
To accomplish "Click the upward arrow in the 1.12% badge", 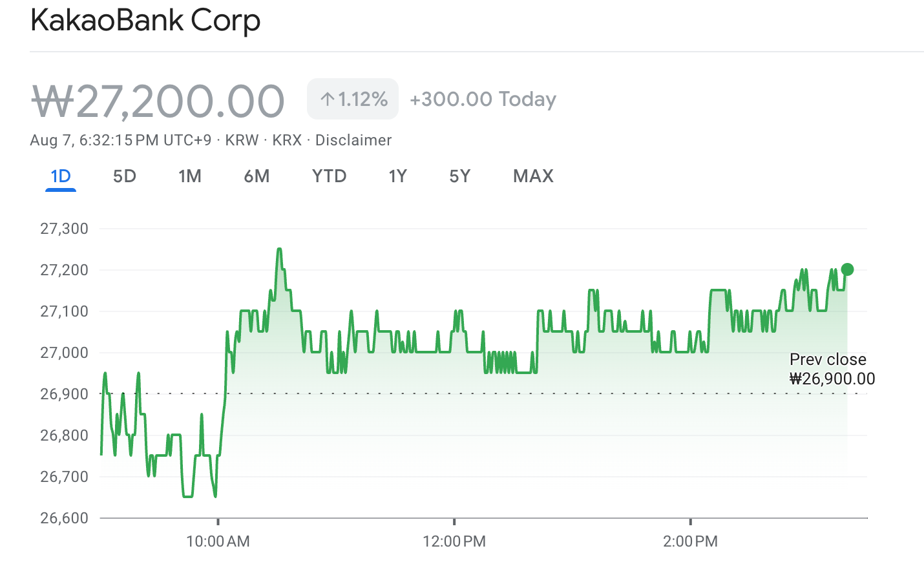I will [x=328, y=98].
